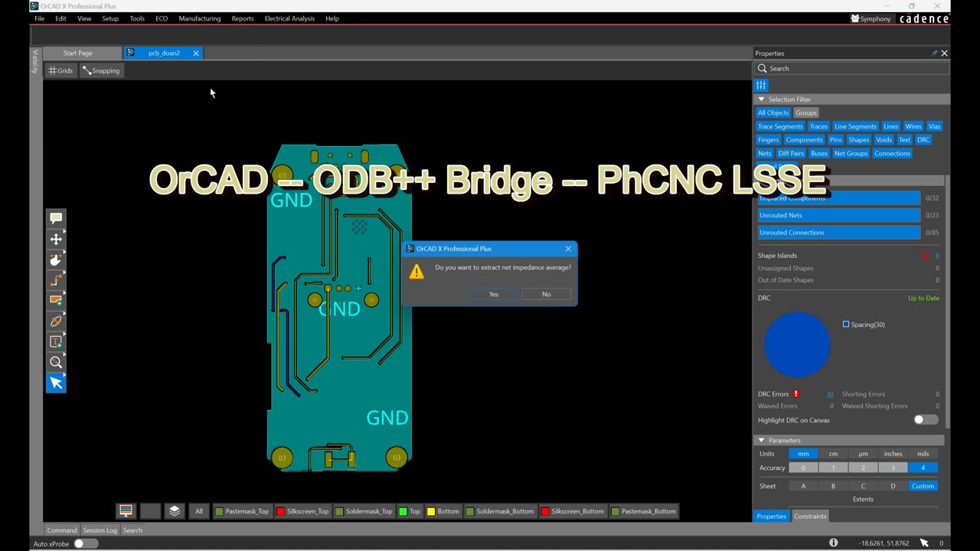Collapse the Selection Filter section
980x551 pixels.
point(761,99)
